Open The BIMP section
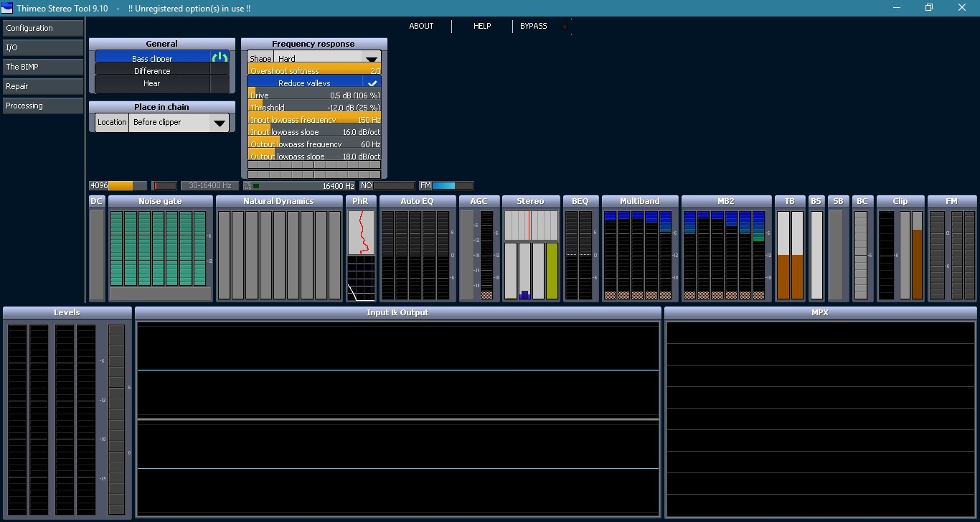The width and height of the screenshot is (980, 522). (x=43, y=67)
